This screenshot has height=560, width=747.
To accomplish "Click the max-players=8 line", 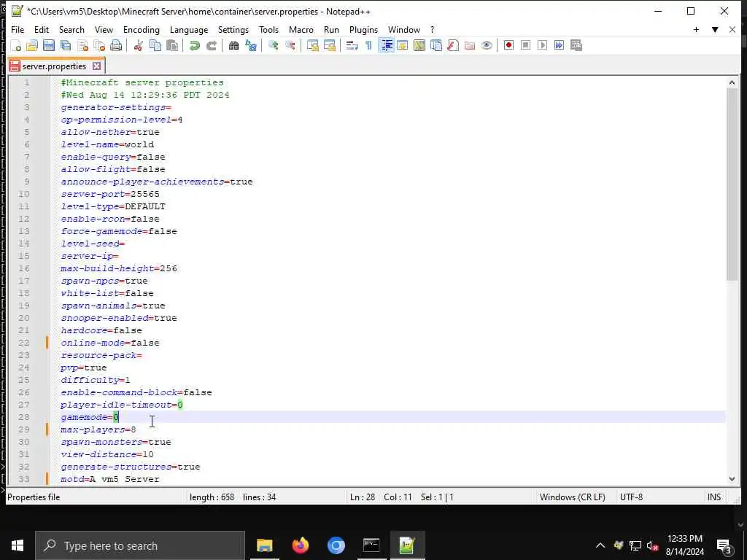I will (98, 429).
